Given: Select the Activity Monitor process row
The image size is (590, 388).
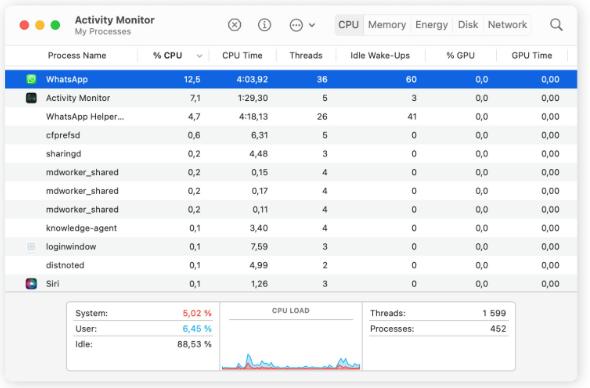Looking at the screenshot, I should pos(291,98).
